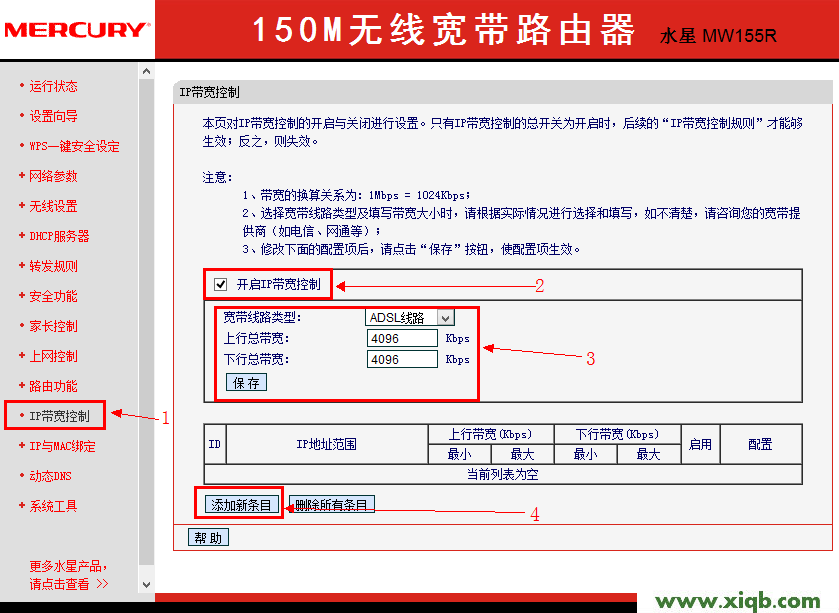Open 系统工具 system tools

point(51,505)
